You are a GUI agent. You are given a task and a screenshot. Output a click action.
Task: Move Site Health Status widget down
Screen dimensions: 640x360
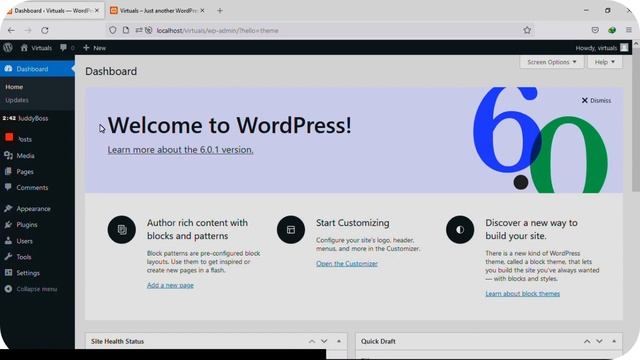pyautogui.click(x=324, y=341)
